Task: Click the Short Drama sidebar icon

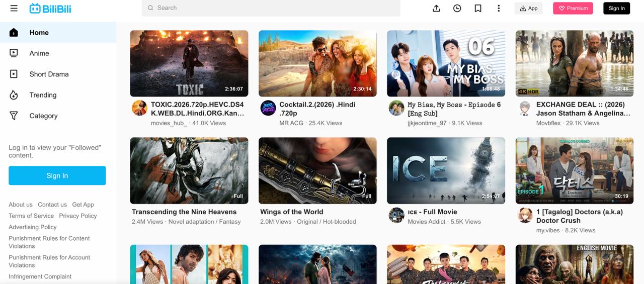Action: (x=14, y=74)
